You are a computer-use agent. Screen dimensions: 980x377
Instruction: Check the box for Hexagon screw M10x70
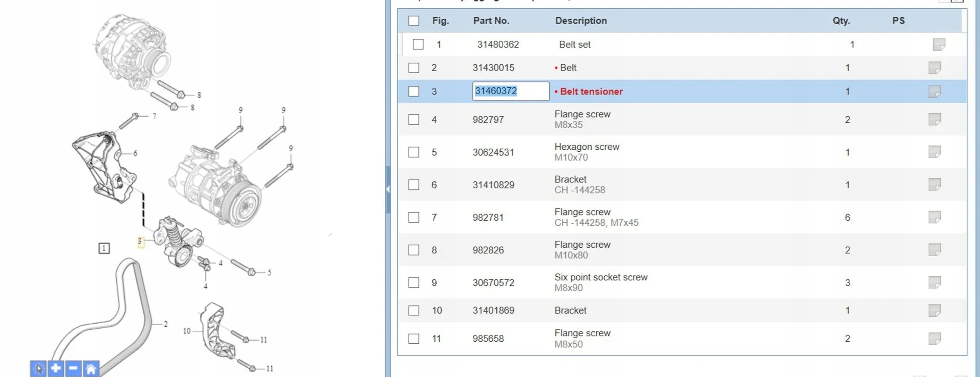(414, 152)
